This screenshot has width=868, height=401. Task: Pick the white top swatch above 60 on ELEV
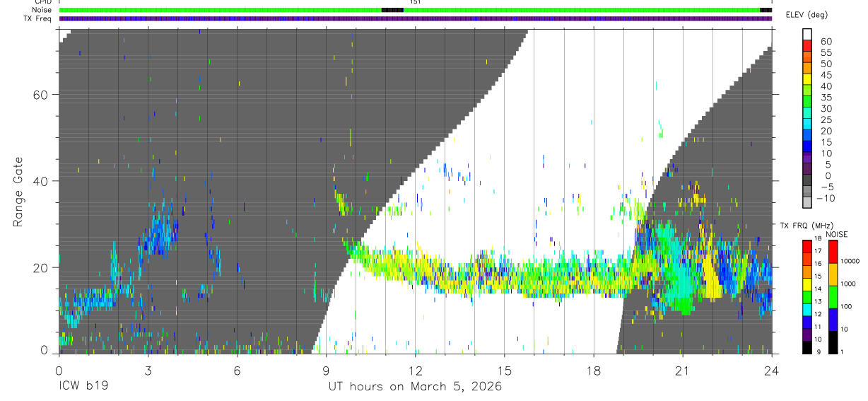[807, 35]
